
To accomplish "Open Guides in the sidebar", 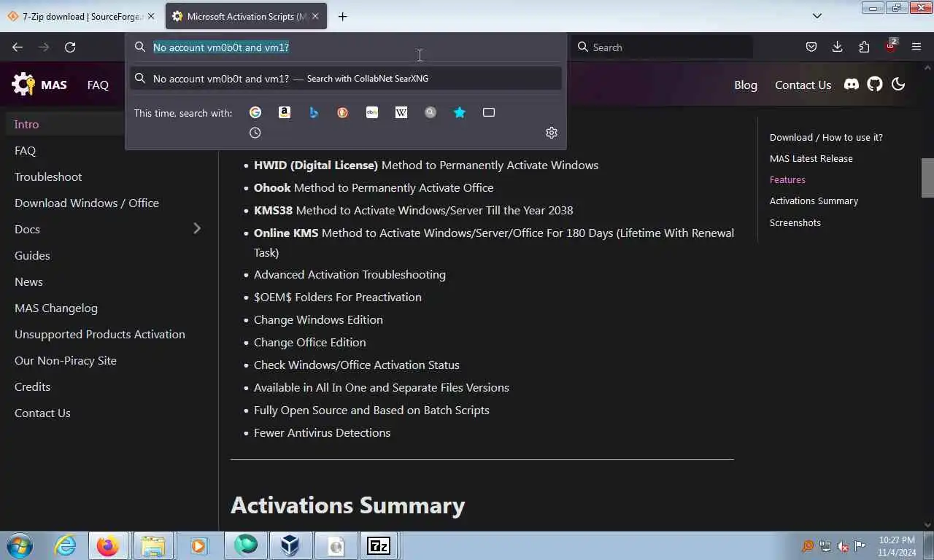I will coord(32,255).
